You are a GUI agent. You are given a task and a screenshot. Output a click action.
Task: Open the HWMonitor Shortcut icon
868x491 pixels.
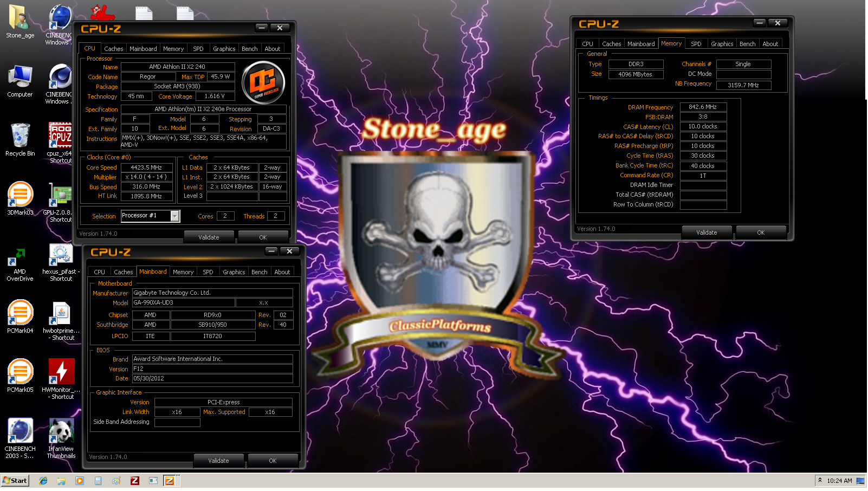coord(61,379)
